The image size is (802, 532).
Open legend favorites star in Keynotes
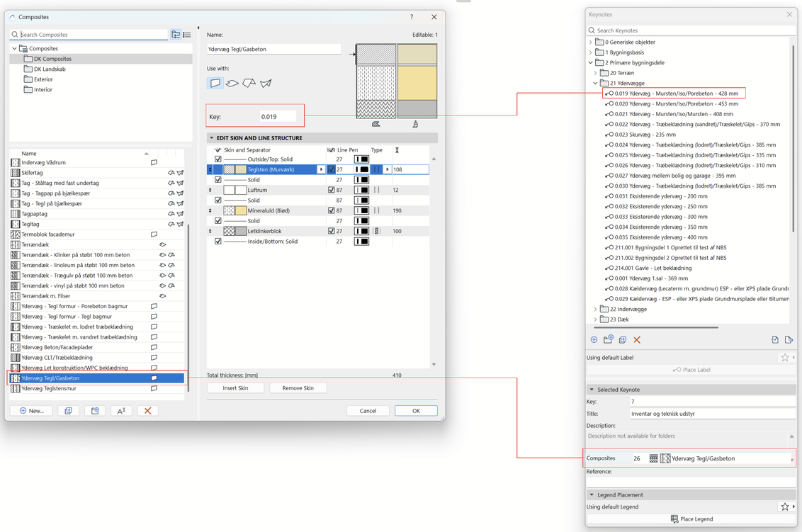785,507
